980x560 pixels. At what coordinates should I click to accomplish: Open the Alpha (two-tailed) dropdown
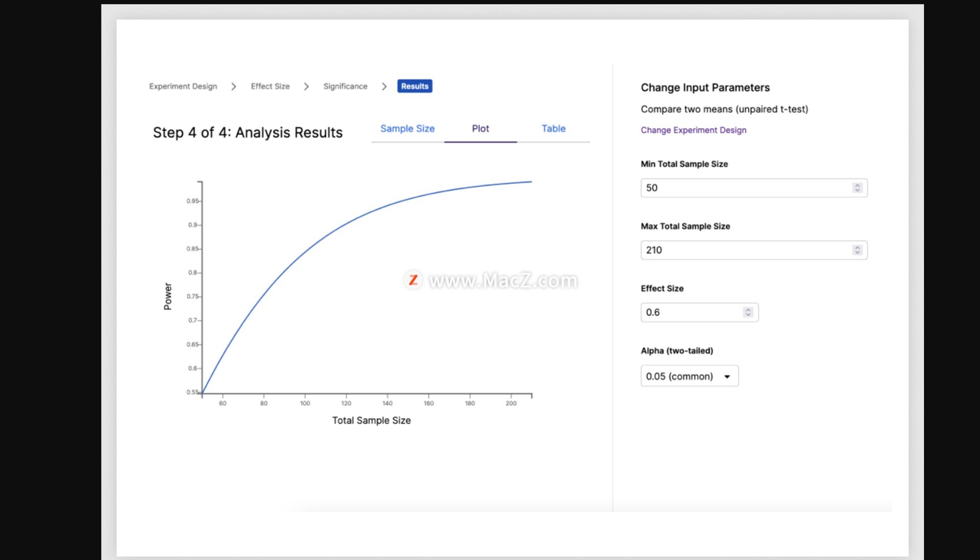coord(689,376)
